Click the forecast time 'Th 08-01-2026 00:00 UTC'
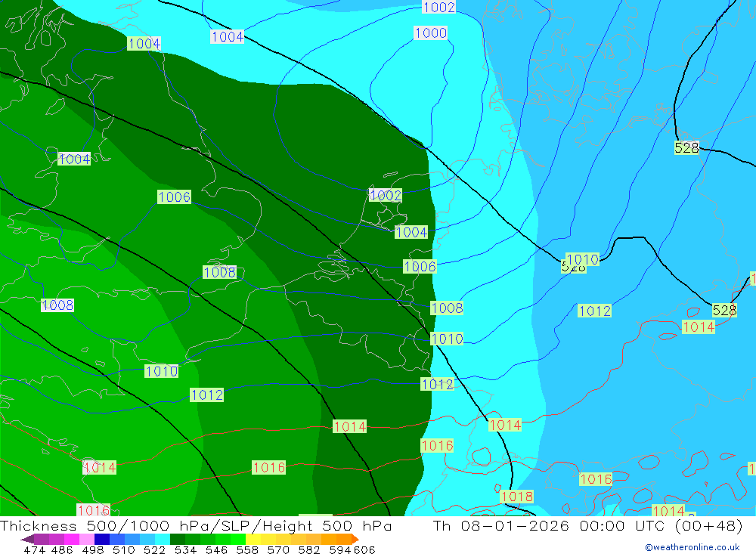This screenshot has width=756, height=554. tap(550, 525)
